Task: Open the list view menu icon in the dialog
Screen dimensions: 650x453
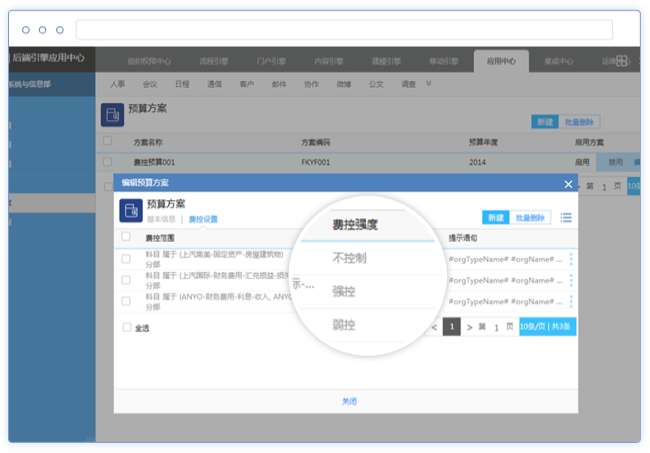Action: pos(566,217)
